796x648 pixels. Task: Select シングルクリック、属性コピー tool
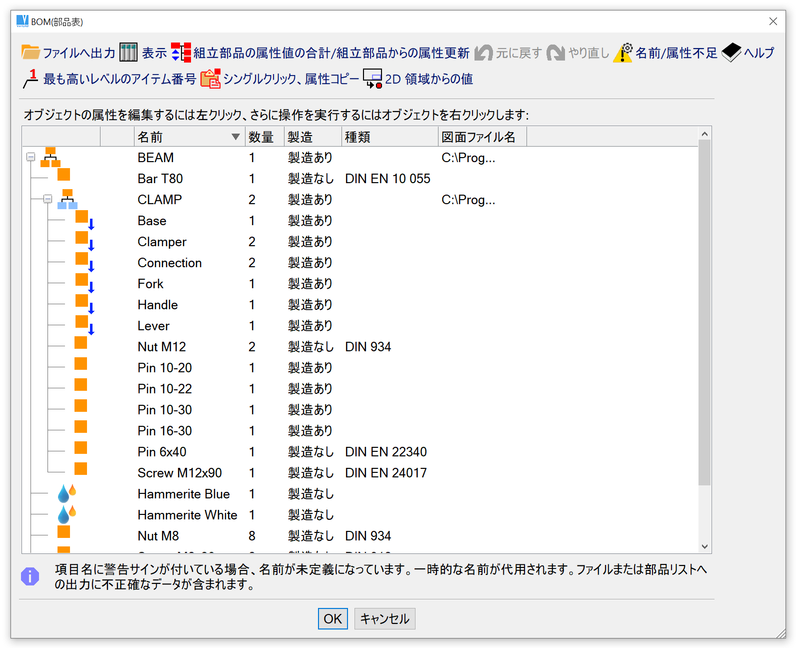tap(210, 78)
